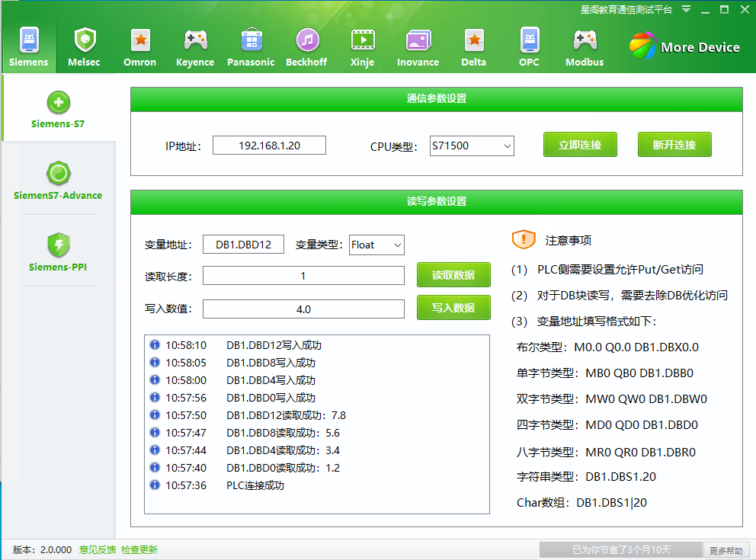Image resolution: width=756 pixels, height=560 pixels.
Task: Click info icon for 10:57:50 log entry
Action: (154, 415)
